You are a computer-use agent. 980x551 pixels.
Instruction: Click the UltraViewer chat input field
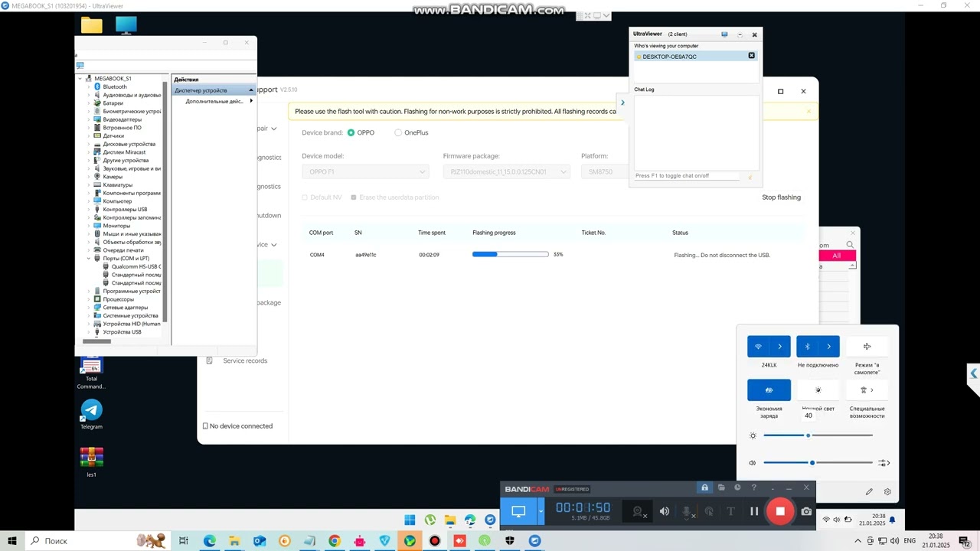[x=688, y=176]
